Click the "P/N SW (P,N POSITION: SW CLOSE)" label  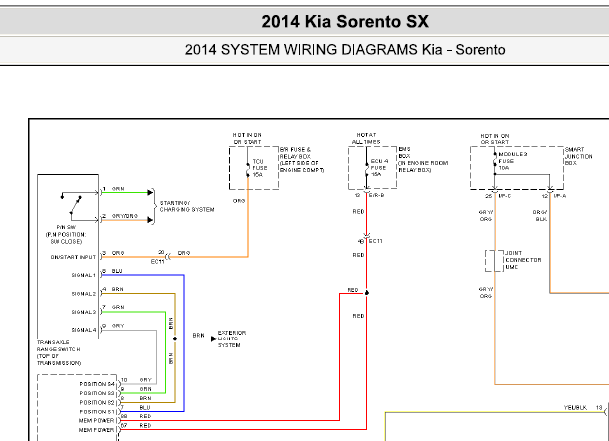(66, 234)
